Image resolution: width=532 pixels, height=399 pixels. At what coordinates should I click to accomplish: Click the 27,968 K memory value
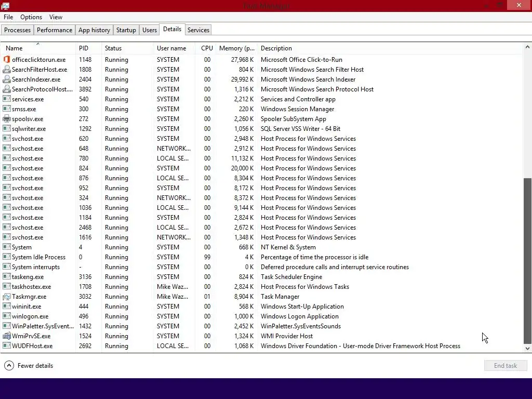click(x=242, y=59)
